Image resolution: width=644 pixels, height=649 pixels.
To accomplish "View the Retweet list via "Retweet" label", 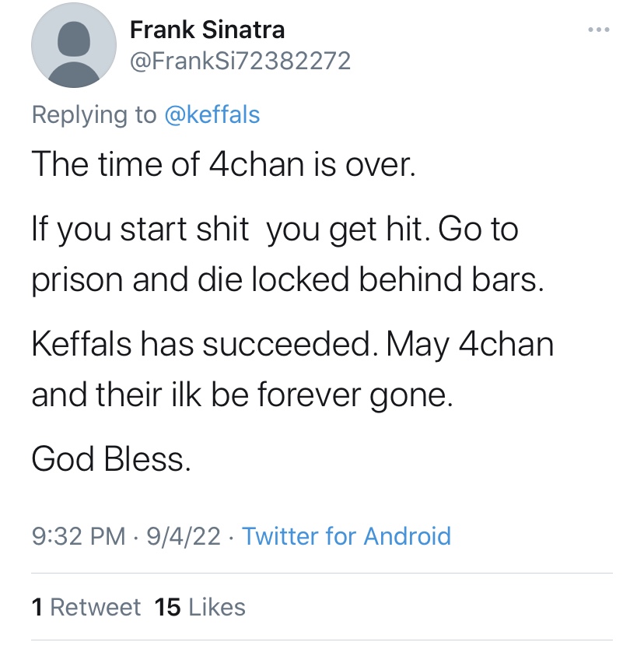I will coord(96,607).
